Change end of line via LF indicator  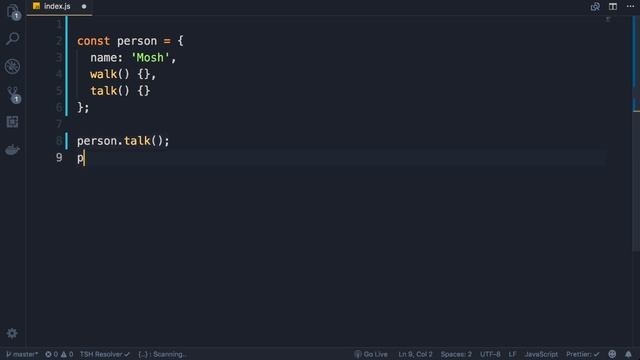[x=512, y=354]
